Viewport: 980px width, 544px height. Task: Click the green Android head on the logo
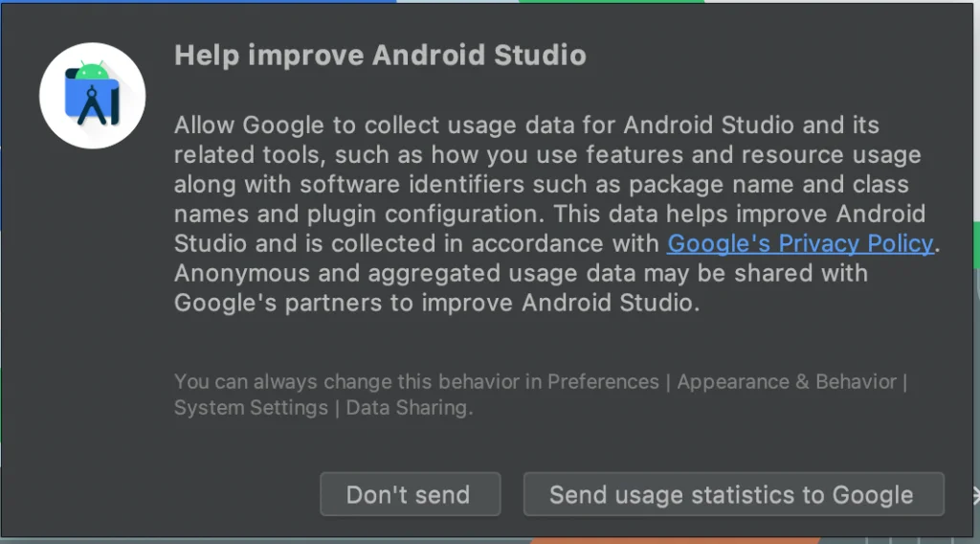tap(92, 70)
